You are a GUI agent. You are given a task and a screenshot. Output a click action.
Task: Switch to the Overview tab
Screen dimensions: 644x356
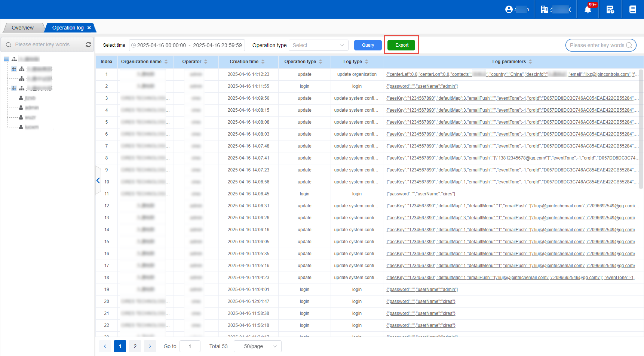[22, 28]
